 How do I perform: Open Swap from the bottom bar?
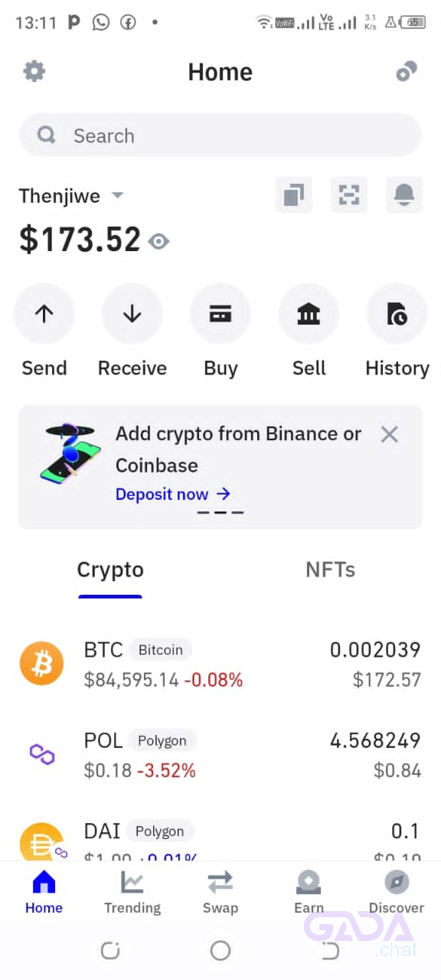click(x=220, y=893)
